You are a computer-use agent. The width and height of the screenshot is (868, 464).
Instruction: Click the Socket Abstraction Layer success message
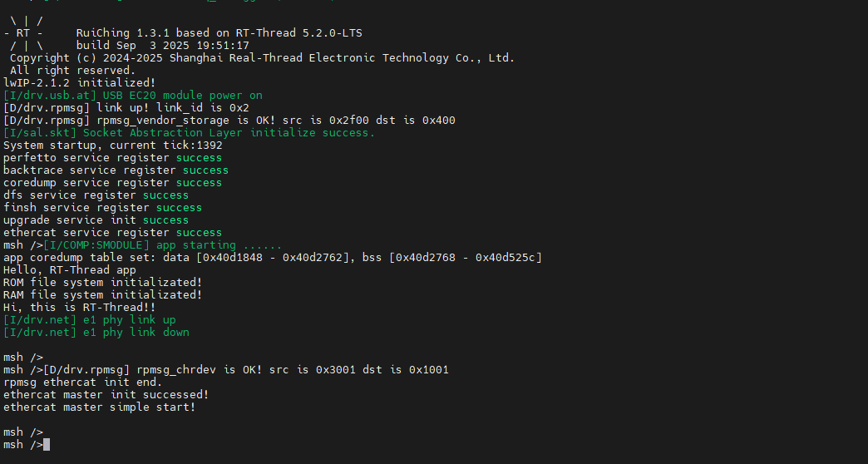(190, 133)
